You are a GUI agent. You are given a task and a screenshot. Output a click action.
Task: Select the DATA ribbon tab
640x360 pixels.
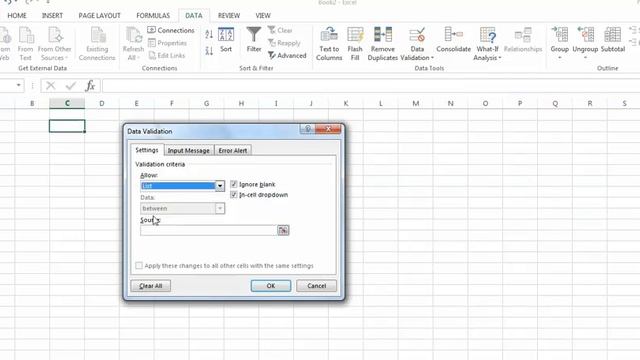tap(193, 16)
